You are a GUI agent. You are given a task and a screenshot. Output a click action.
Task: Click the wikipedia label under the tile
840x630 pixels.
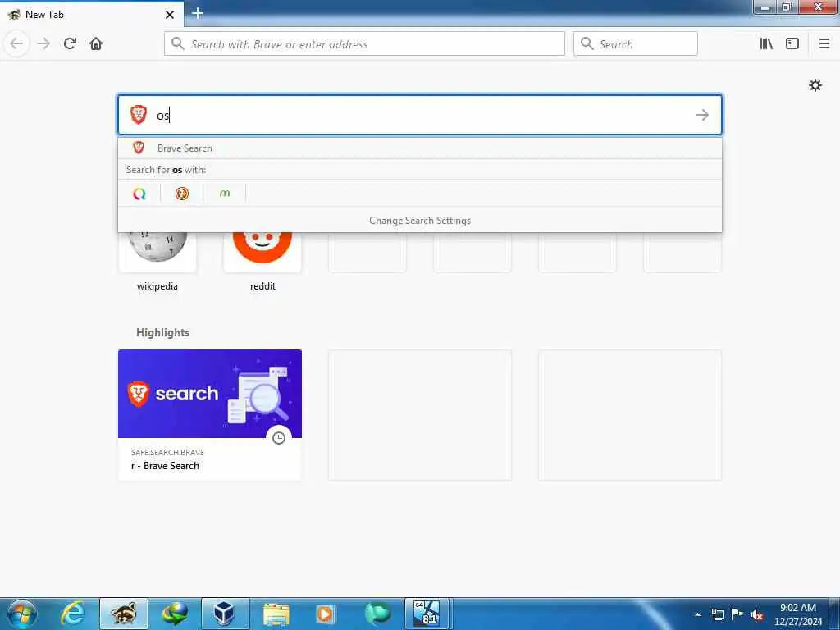point(157,286)
